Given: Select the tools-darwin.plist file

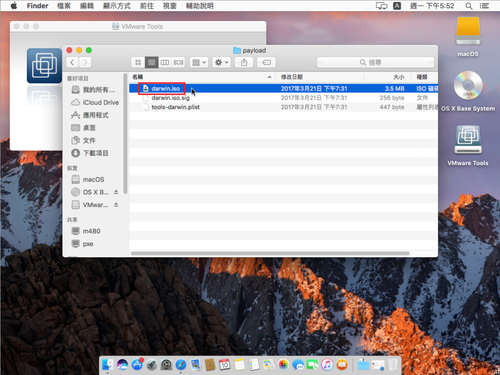Looking at the screenshot, I should pyautogui.click(x=175, y=107).
